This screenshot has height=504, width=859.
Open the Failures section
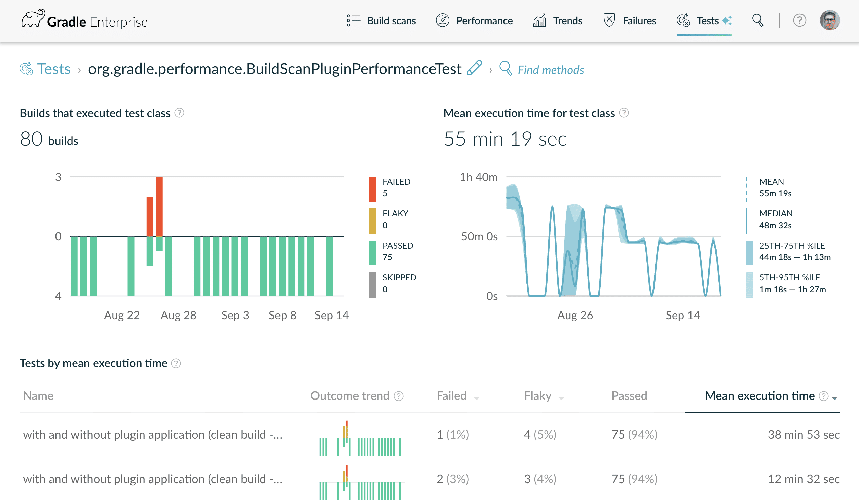[629, 21]
